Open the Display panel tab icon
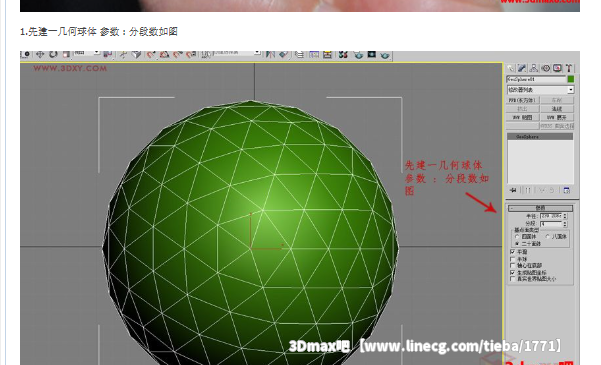 click(557, 68)
